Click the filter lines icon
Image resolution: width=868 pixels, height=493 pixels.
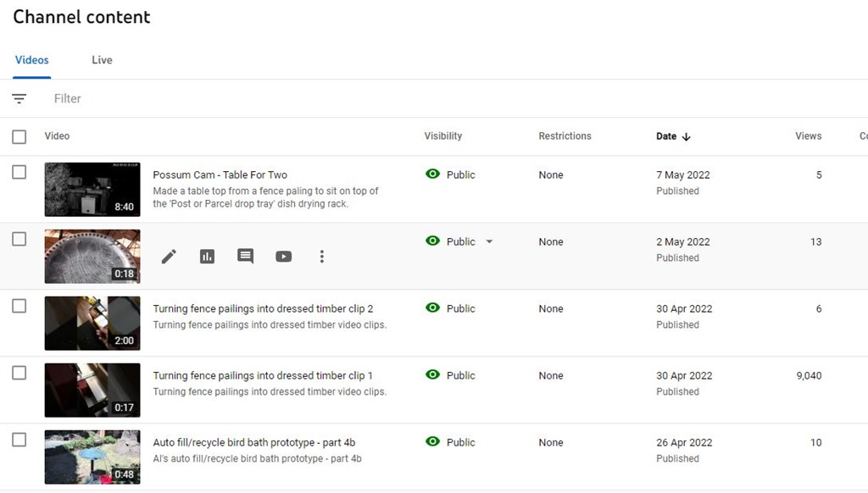[19, 99]
